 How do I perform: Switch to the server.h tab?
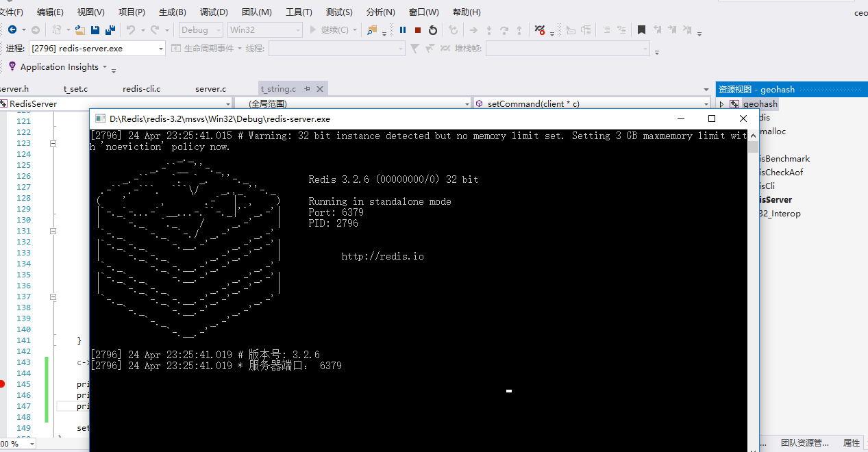(14, 89)
